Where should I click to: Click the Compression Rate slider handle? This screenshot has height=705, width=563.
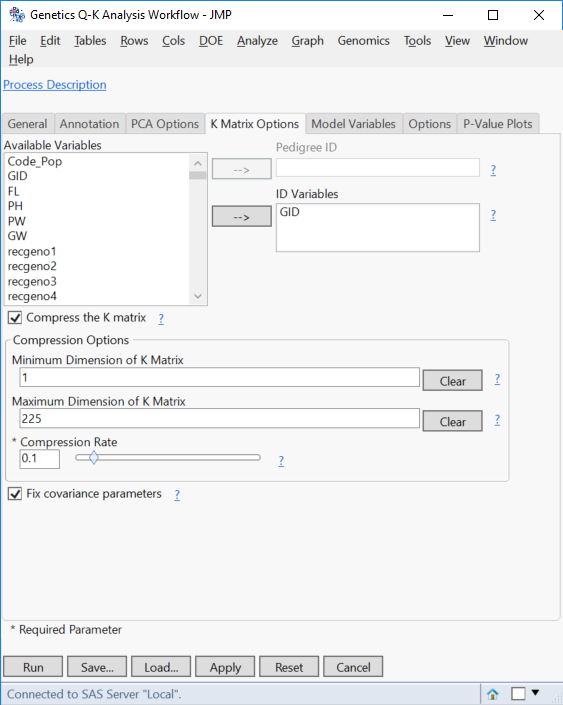pyautogui.click(x=94, y=458)
